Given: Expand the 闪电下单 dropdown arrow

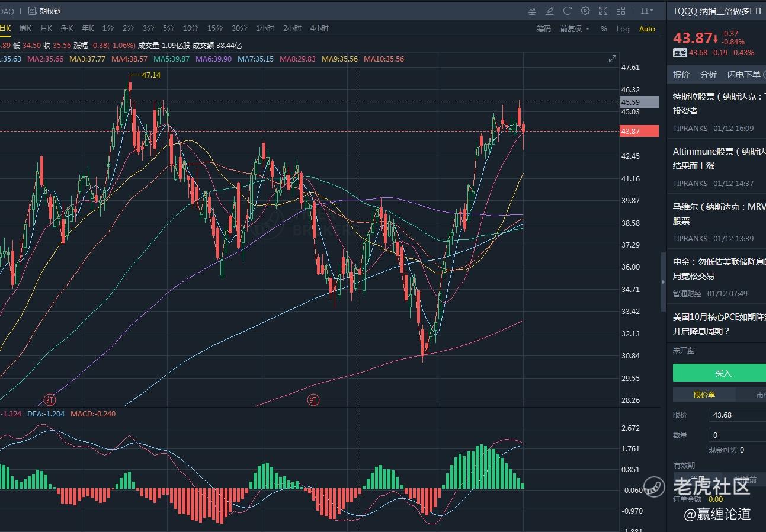Looking at the screenshot, I should 765,75.
